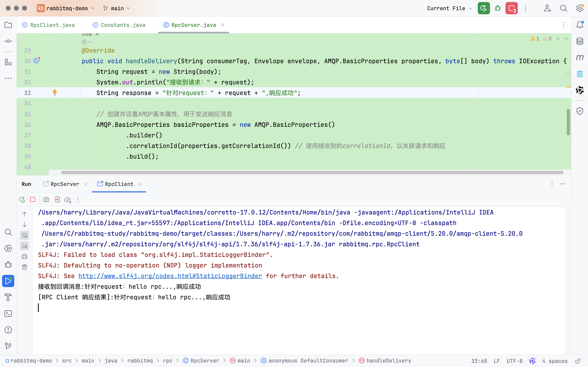Image resolution: width=588 pixels, height=367 pixels.
Task: Click the editor horizontal scrollbar
Action: [312, 172]
